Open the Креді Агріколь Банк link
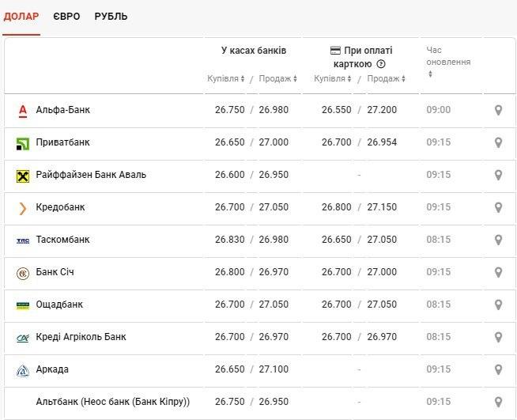 81,337
